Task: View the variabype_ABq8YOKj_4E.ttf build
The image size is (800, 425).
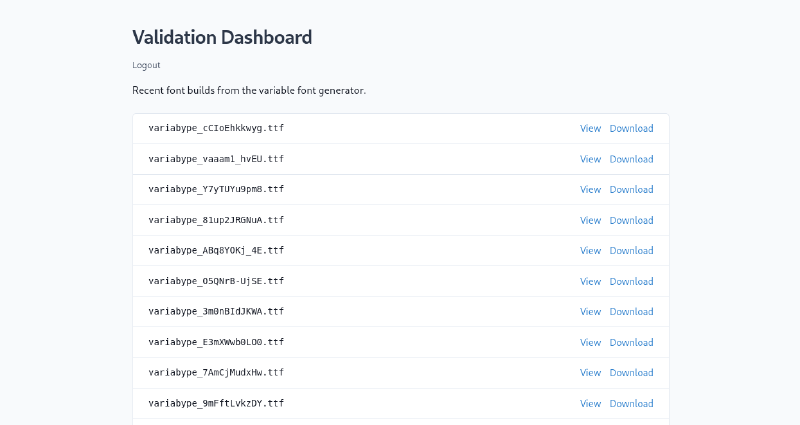Action: tap(590, 251)
